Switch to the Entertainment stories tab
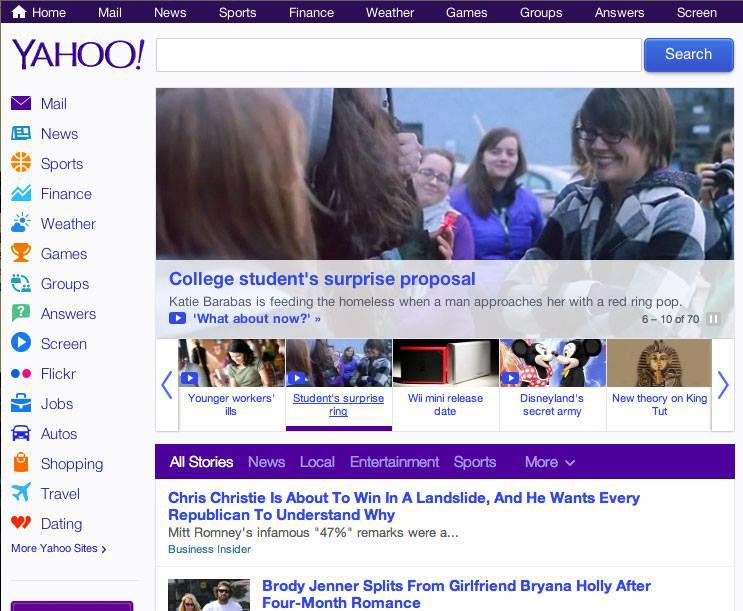The width and height of the screenshot is (743, 611). [x=394, y=462]
